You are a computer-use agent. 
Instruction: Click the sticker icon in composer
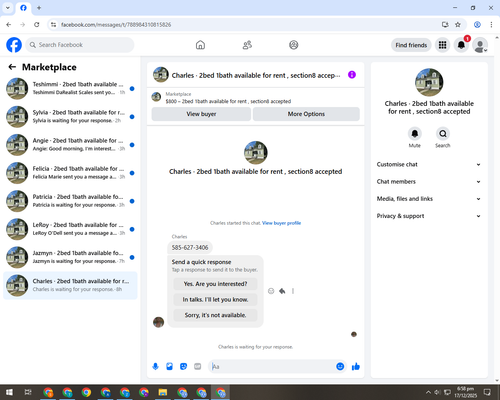tap(183, 367)
